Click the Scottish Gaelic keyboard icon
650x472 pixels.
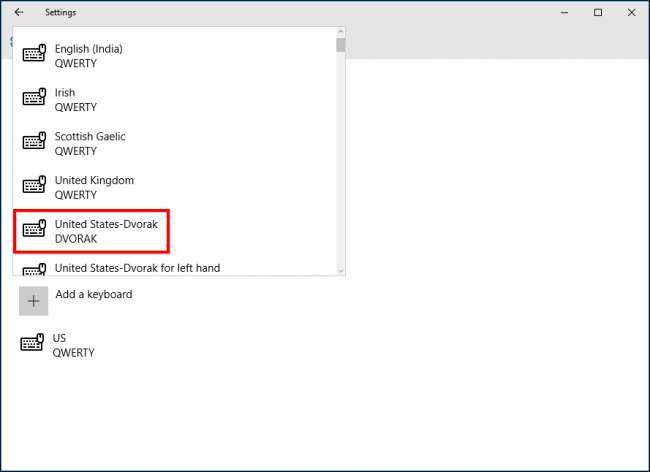[x=34, y=140]
